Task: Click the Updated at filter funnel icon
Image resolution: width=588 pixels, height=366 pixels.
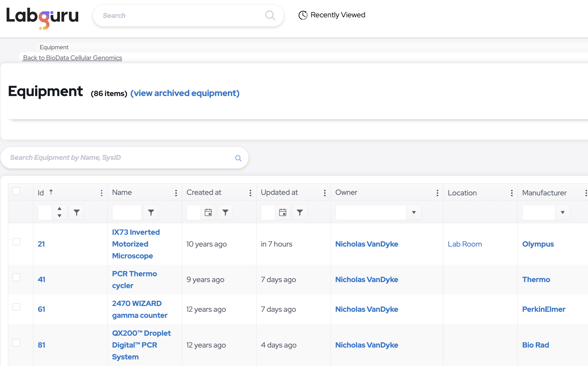Action: tap(300, 212)
